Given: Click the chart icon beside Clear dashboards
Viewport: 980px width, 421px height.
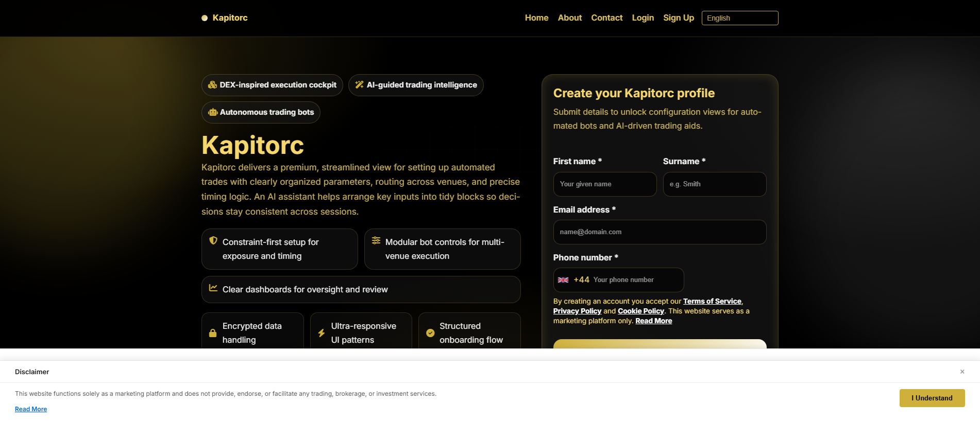Looking at the screenshot, I should click(x=213, y=288).
